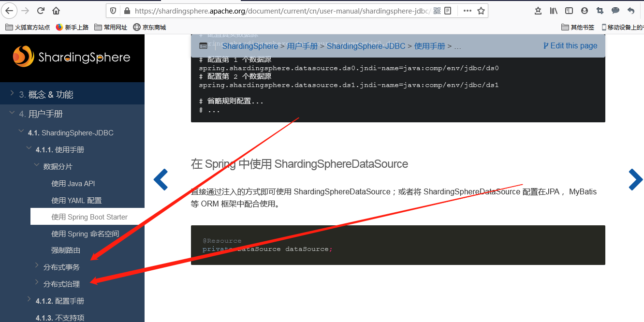The image size is (644, 322).
Task: Expand chevron beside 分布式事务
Action: pyautogui.click(x=37, y=266)
